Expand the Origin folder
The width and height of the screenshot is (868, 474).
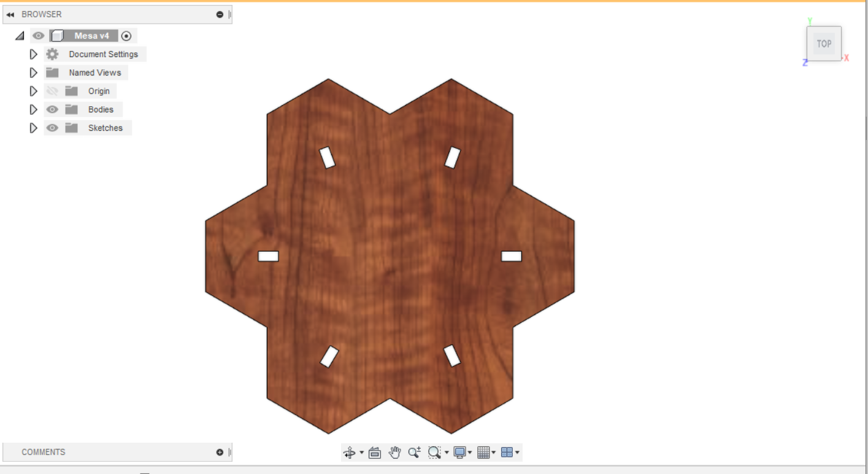(34, 91)
